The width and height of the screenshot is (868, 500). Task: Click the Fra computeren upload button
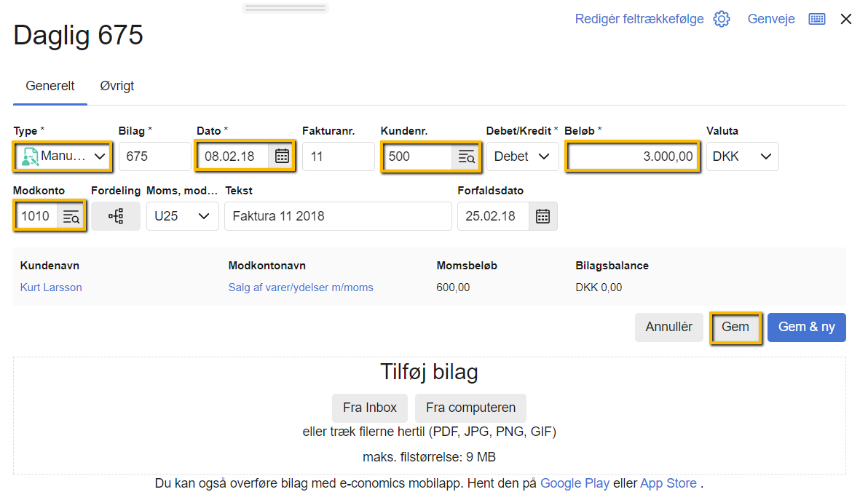click(470, 408)
